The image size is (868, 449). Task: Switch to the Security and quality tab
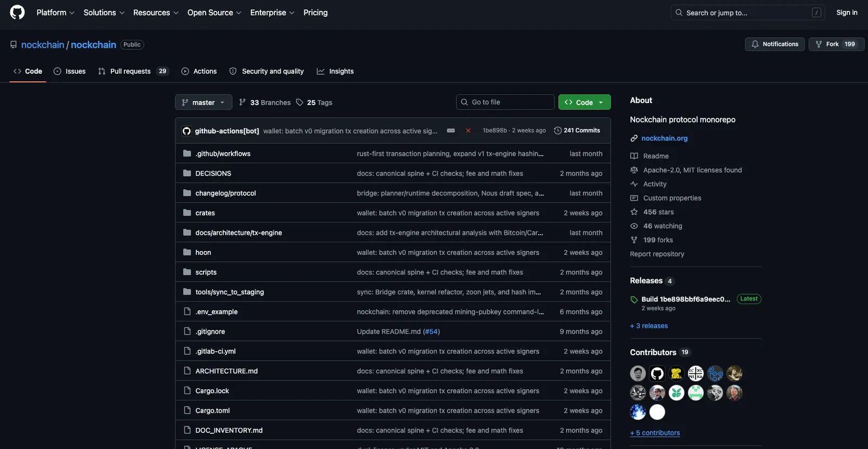(266, 71)
